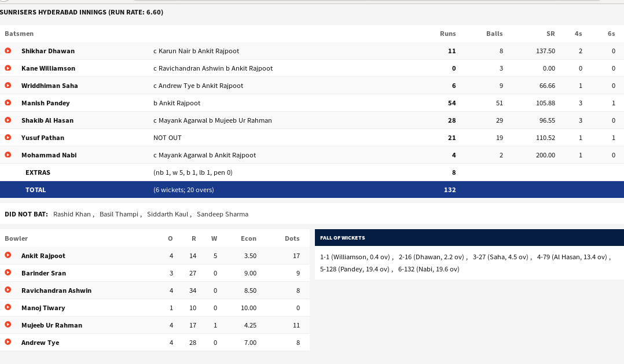Click the Balls column header in batting table

pos(494,34)
